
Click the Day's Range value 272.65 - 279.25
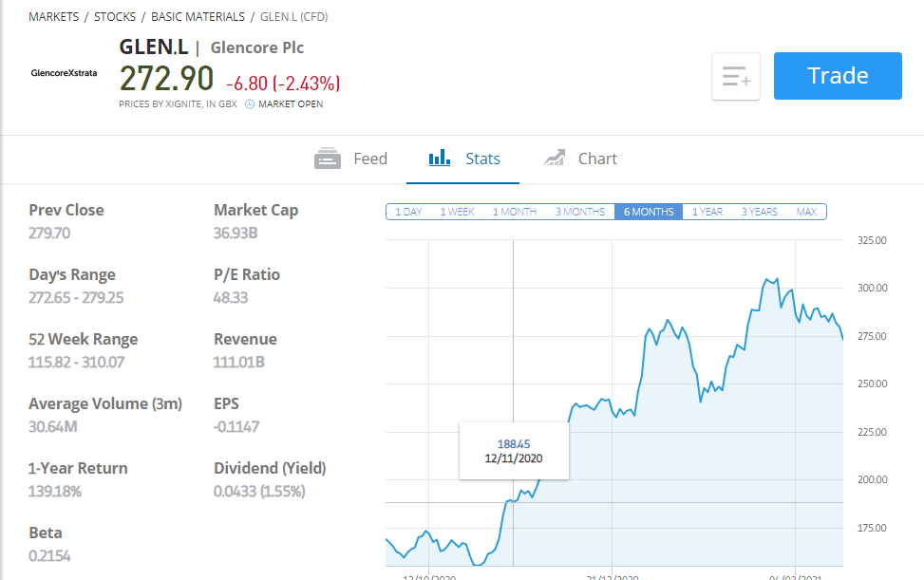[76, 298]
